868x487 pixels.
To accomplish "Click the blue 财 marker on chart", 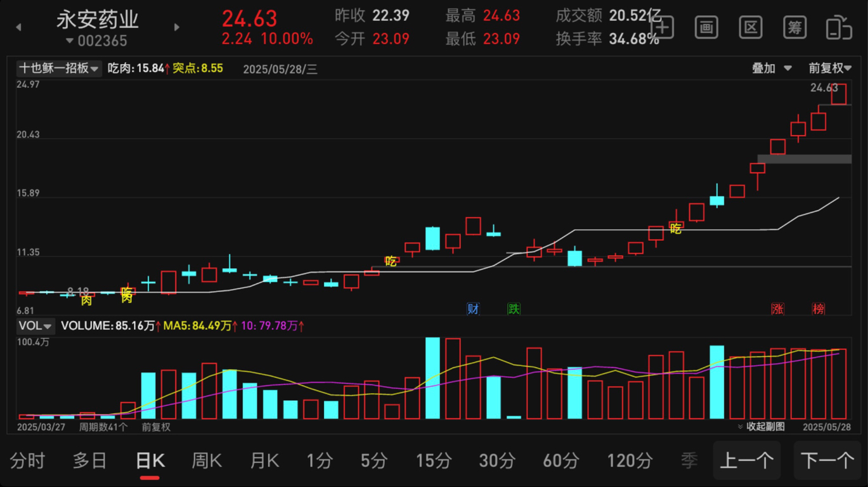I will 473,309.
